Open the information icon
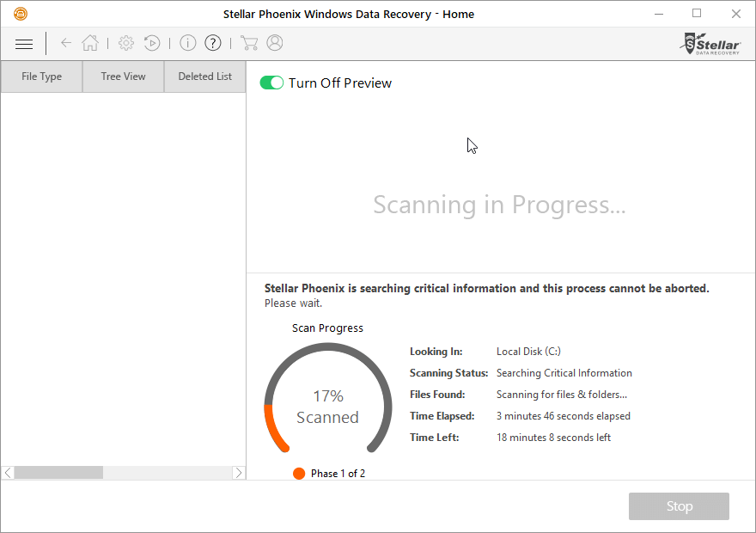The image size is (756, 533). coord(188,43)
